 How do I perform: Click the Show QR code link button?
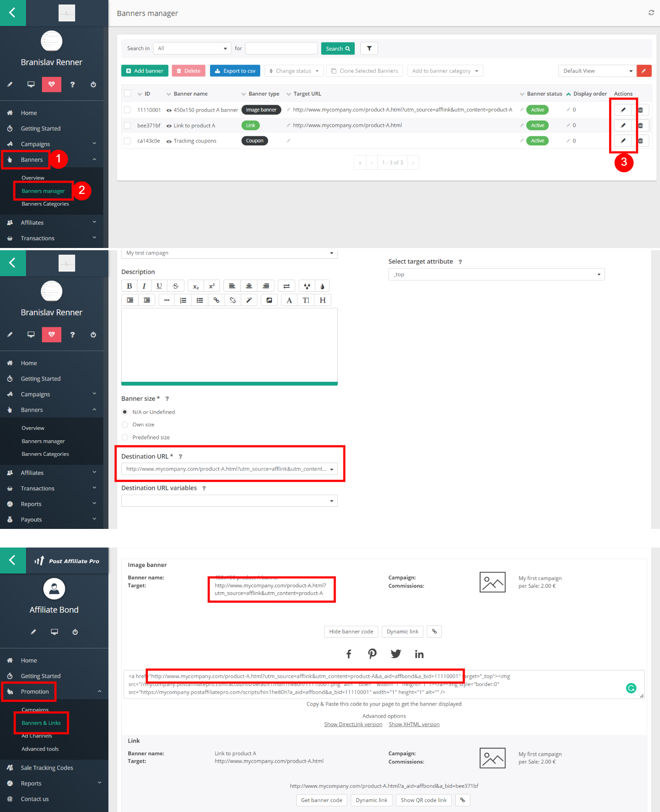click(x=424, y=800)
